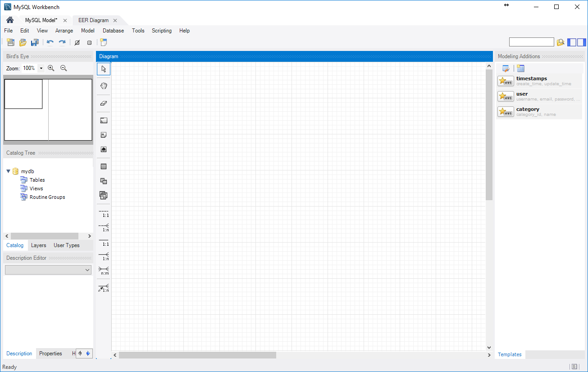Choose solid 1:n identifying relationship tool
The height and width of the screenshot is (372, 588).
coord(104,256)
